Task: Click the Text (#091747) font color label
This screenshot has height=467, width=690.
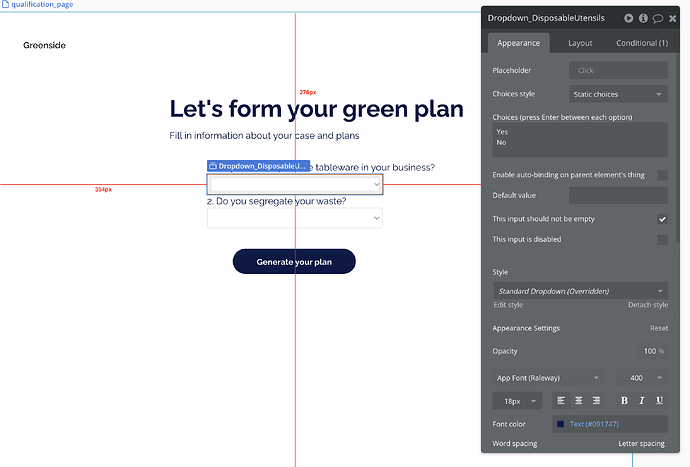Action: (594, 424)
